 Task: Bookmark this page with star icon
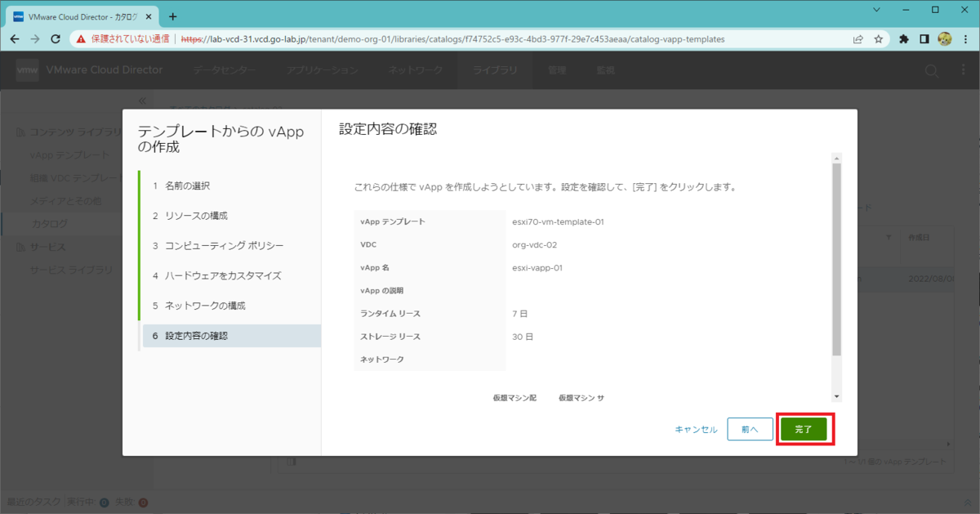tap(878, 38)
